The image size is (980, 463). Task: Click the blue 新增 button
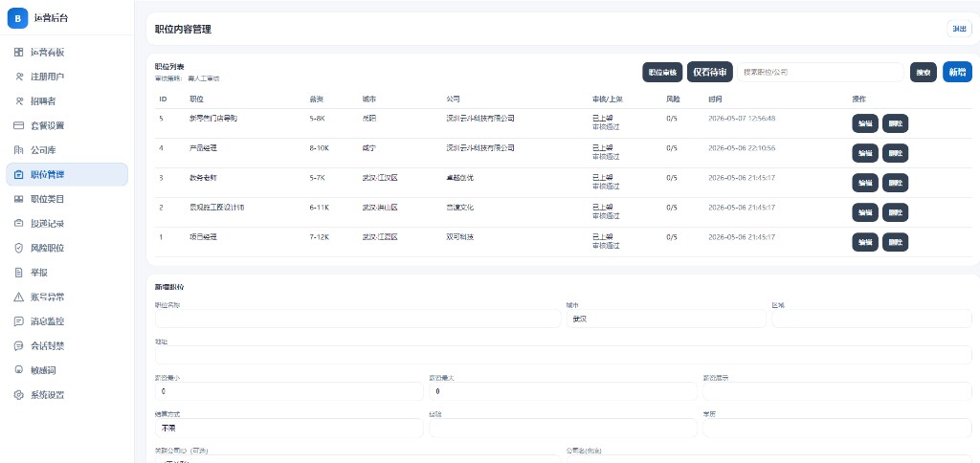pyautogui.click(x=957, y=72)
